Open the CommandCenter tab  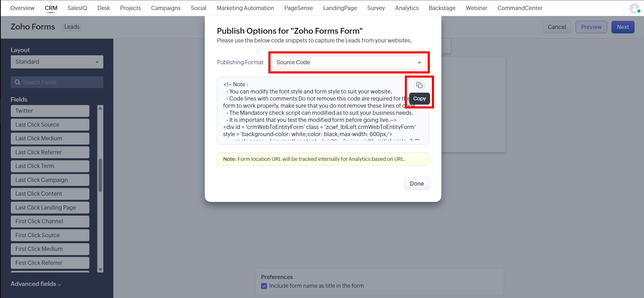tap(520, 8)
